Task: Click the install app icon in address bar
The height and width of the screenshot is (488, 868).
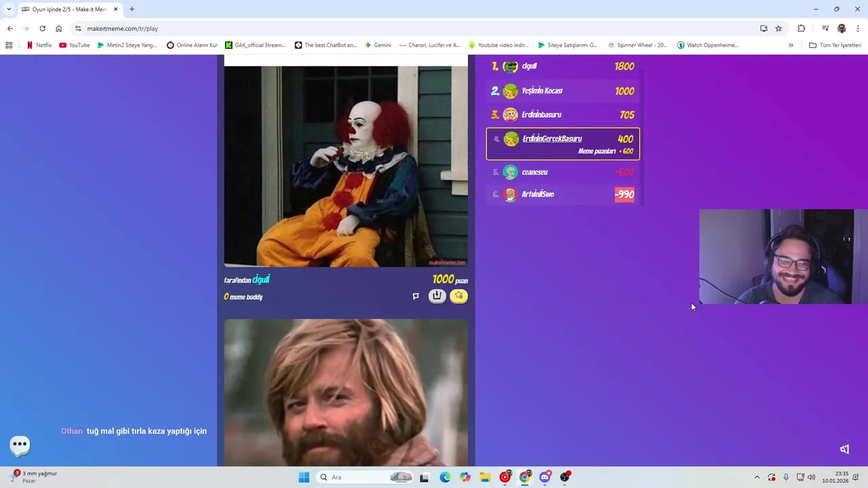Action: pos(764,28)
